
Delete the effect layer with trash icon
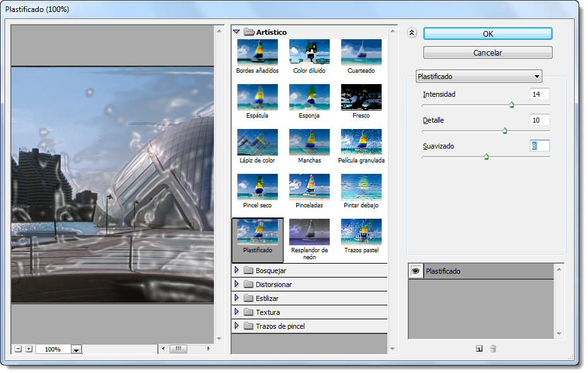[493, 348]
